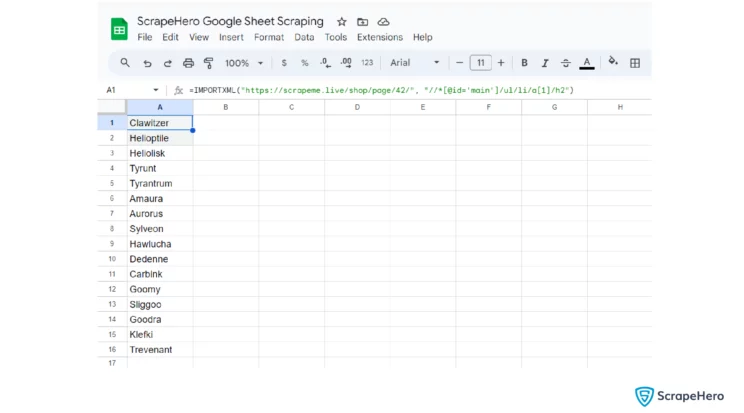The height and width of the screenshot is (413, 744).
Task: Redo the last action
Action: tap(167, 63)
